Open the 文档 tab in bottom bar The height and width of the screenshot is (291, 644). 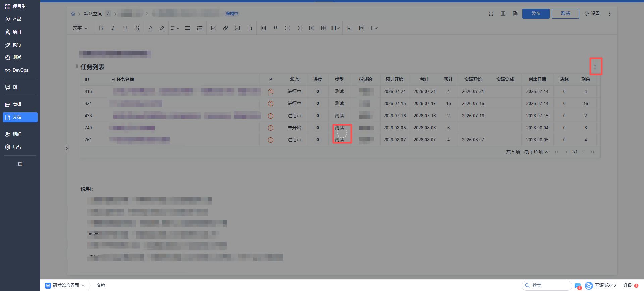101,285
